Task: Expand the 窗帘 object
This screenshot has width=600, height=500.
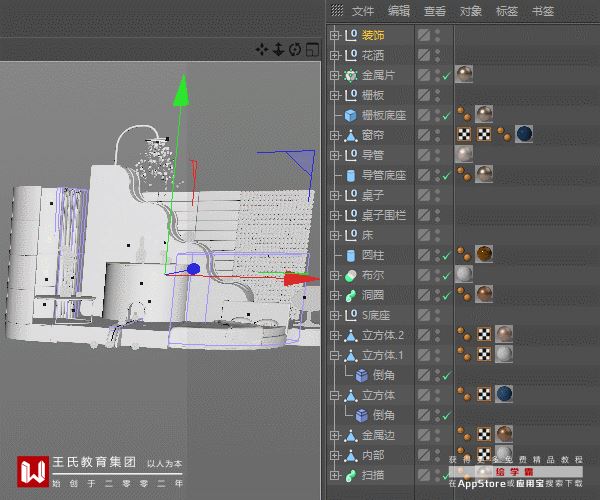Action: click(335, 135)
